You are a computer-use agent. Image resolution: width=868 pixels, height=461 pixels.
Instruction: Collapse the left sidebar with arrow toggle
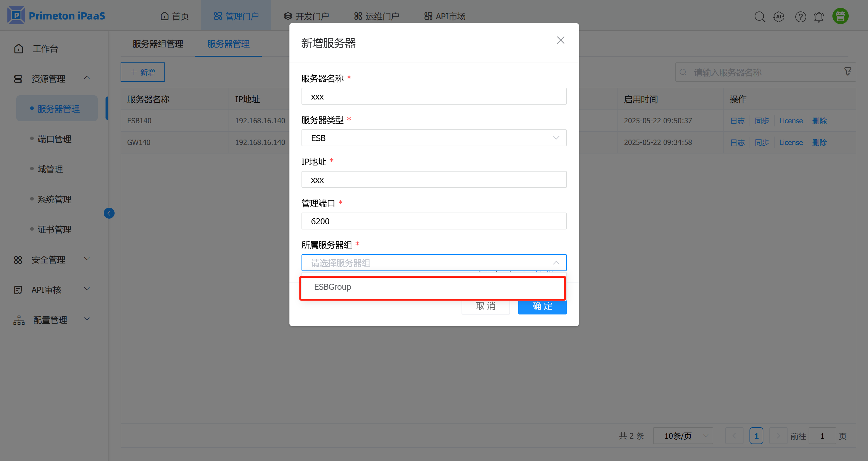pyautogui.click(x=109, y=213)
